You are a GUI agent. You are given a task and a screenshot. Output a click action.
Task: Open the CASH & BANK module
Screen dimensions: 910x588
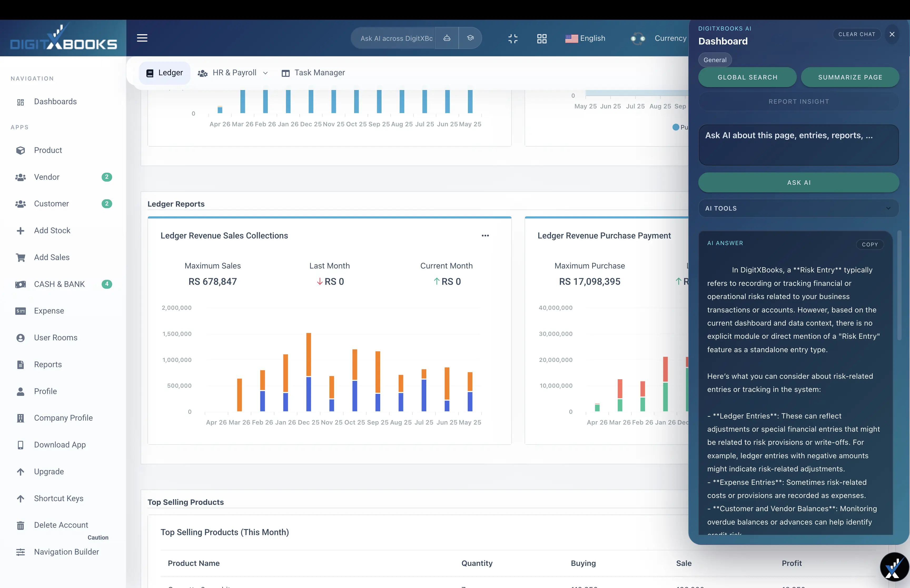[x=59, y=284]
